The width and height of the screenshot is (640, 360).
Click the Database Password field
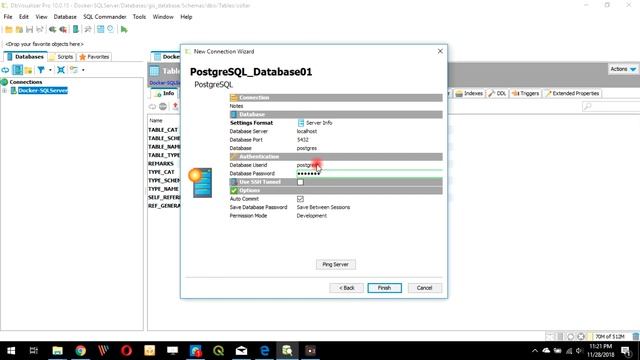pos(369,173)
